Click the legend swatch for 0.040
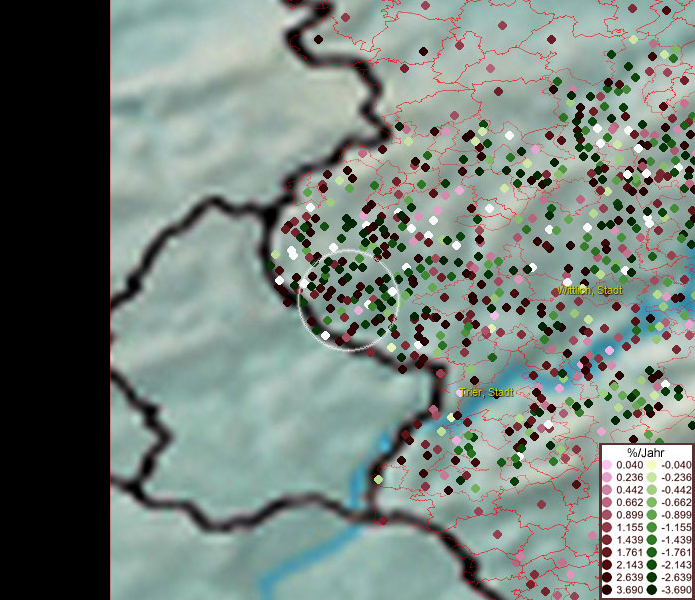 point(607,465)
